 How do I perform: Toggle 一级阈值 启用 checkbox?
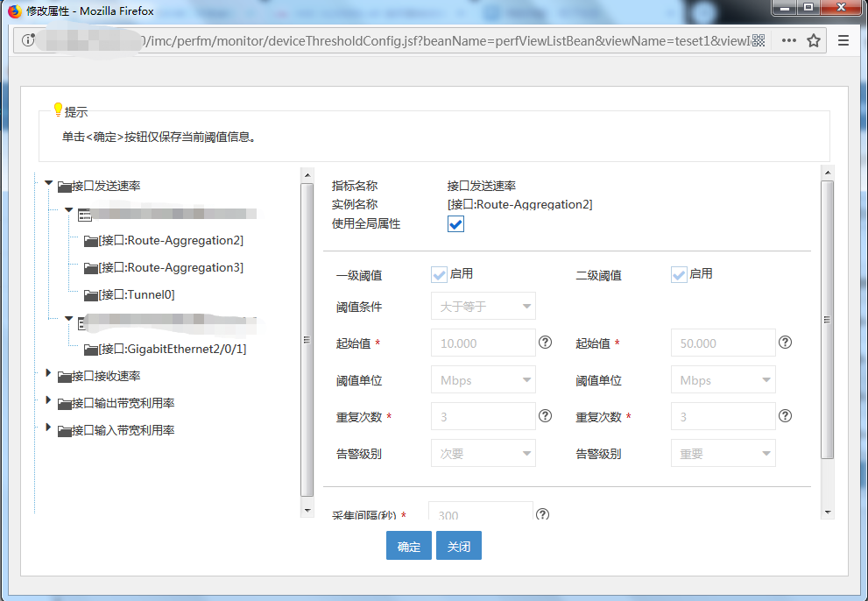click(439, 275)
